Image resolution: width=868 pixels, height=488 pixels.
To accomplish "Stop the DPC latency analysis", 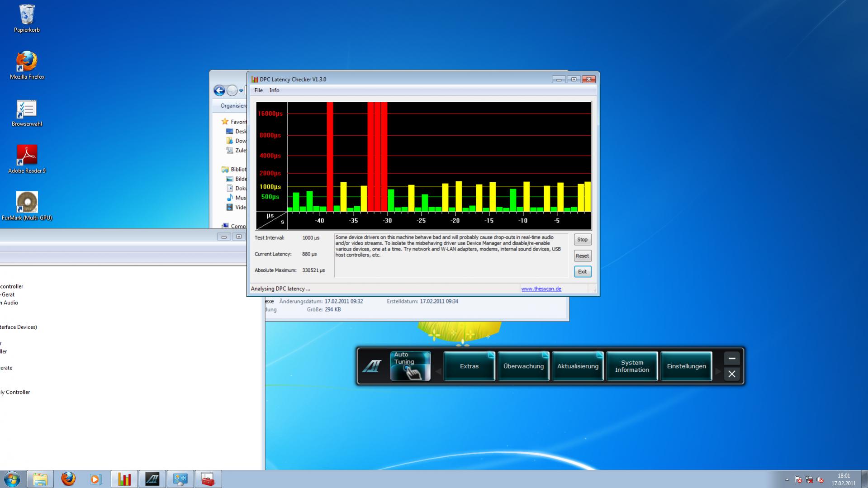I will [582, 240].
